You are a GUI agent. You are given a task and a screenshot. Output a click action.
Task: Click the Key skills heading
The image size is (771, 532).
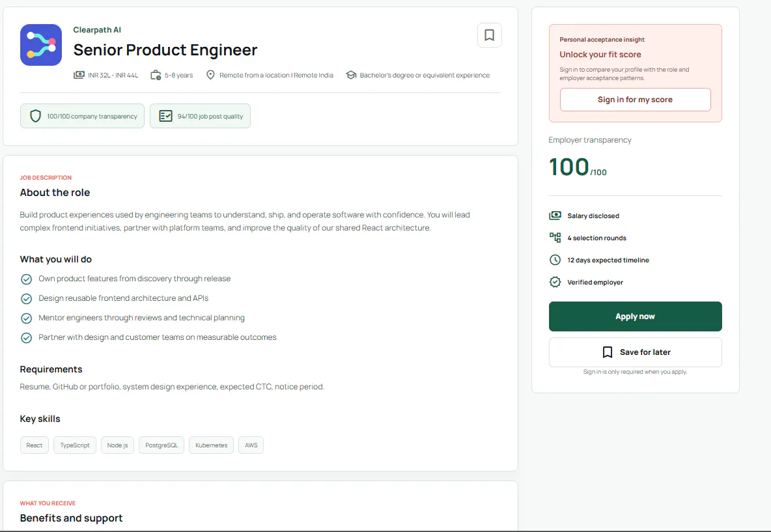click(x=40, y=419)
